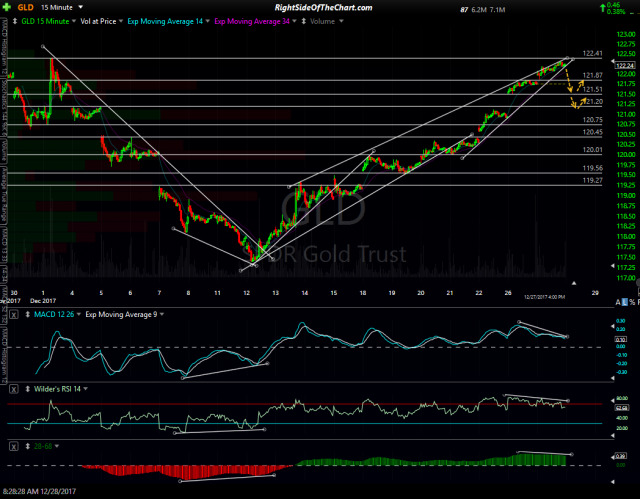Grab the move handle beside Volume

[x=304, y=21]
